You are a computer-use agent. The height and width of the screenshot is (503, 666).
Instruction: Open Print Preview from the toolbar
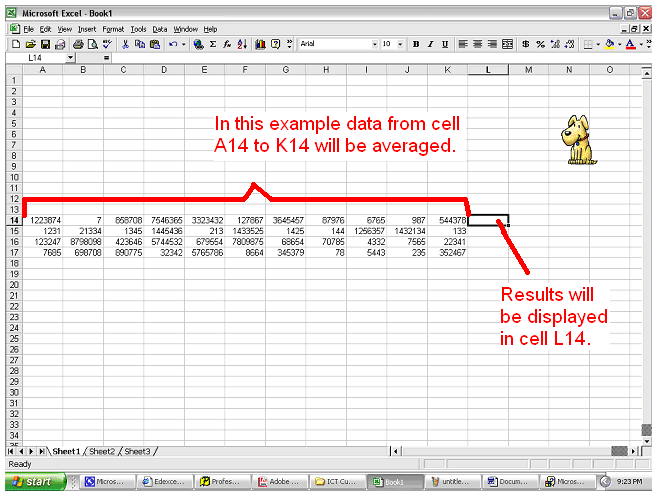(93, 45)
